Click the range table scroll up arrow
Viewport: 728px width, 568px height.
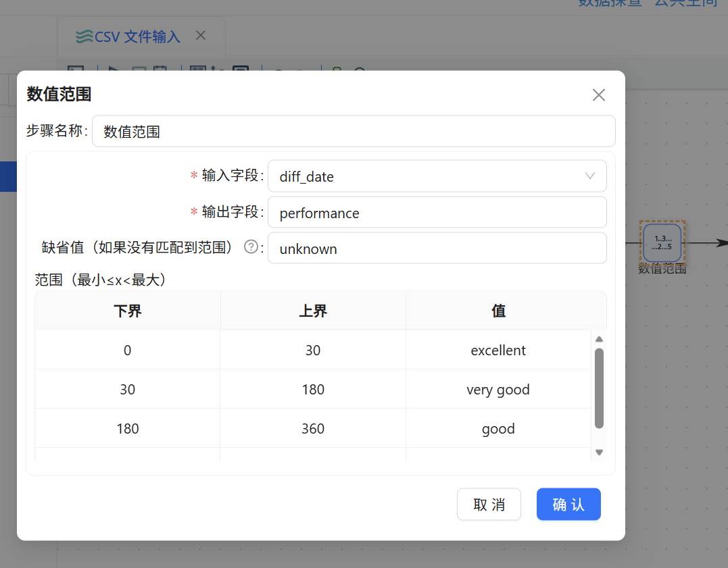click(599, 339)
